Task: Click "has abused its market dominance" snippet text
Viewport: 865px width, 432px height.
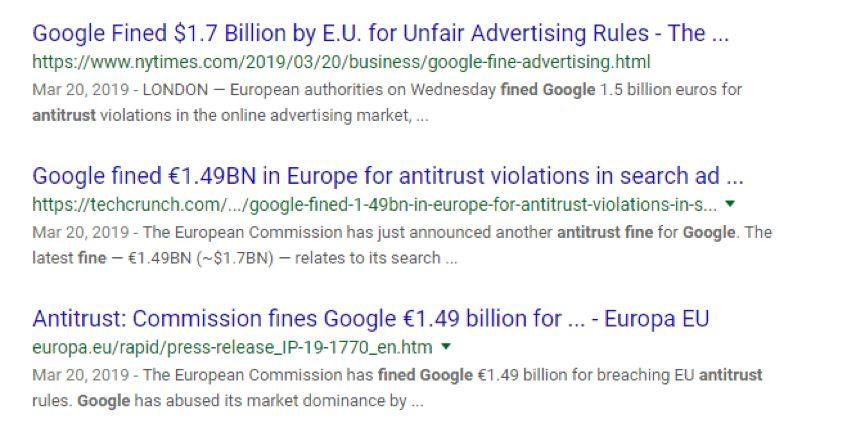Action: [270, 401]
